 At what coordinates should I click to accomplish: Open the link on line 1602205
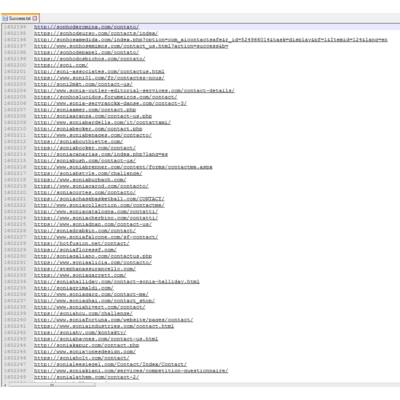click(105, 97)
